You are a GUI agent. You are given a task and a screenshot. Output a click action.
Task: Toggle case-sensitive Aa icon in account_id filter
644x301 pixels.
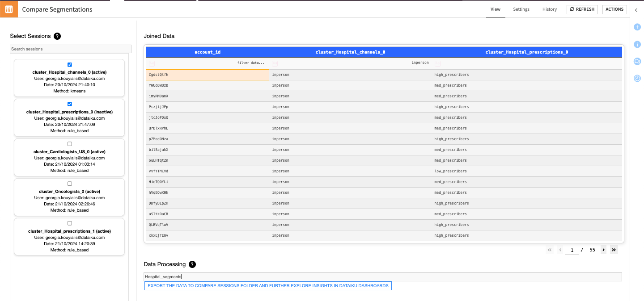pos(152,63)
